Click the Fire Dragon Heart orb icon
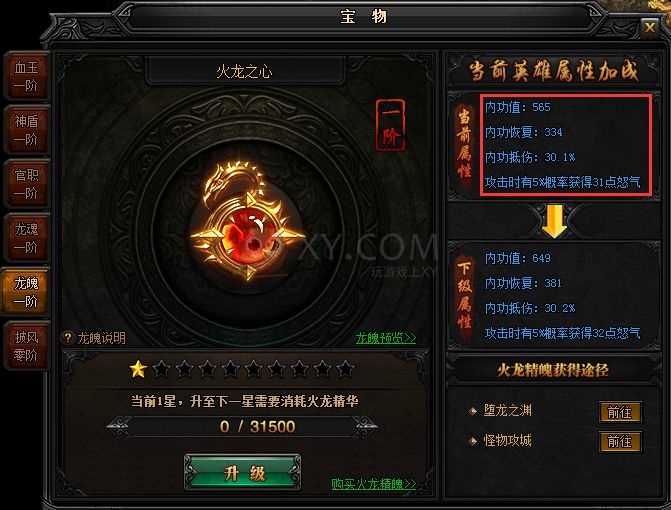671x510 pixels. (x=247, y=222)
